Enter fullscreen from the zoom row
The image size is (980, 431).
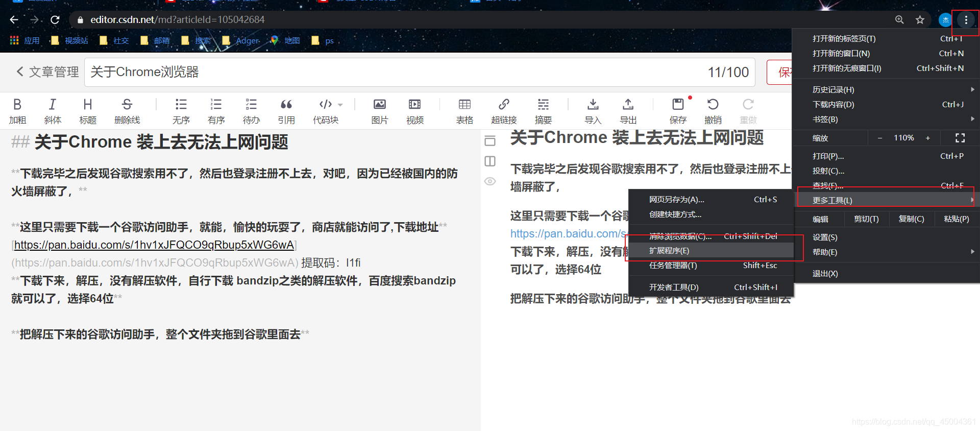click(960, 138)
